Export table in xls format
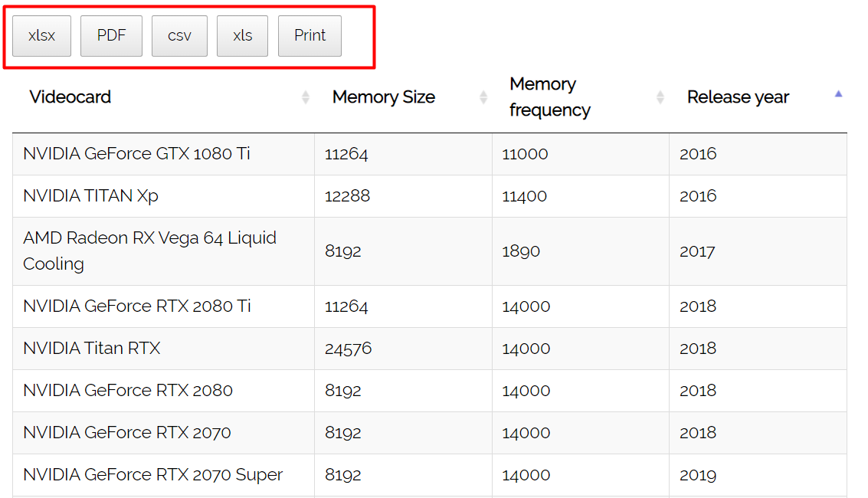This screenshot has width=868, height=498. click(242, 36)
